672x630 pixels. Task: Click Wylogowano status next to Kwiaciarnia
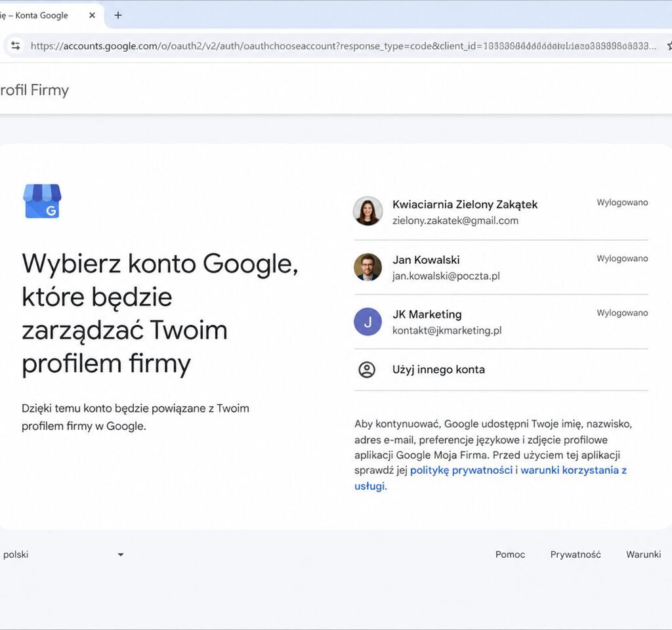pos(622,202)
